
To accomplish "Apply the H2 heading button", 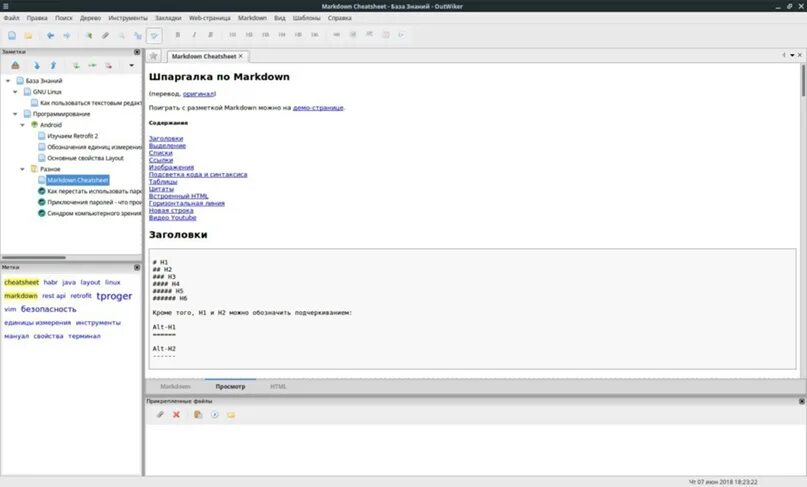I will click(x=249, y=35).
